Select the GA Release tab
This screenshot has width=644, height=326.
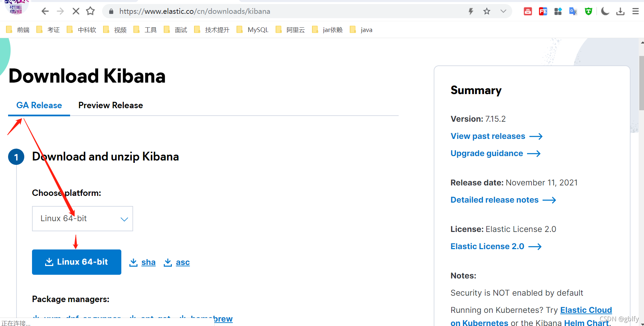(39, 105)
